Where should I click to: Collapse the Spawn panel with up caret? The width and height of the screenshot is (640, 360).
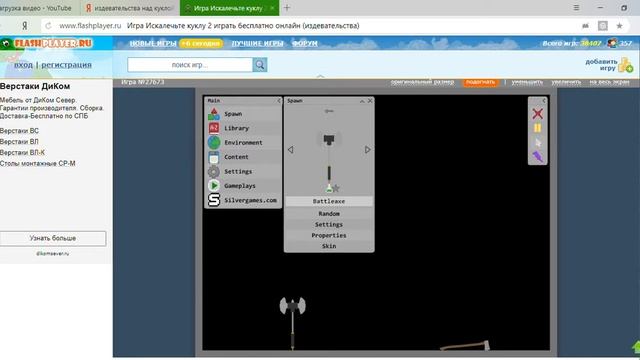[x=362, y=101]
